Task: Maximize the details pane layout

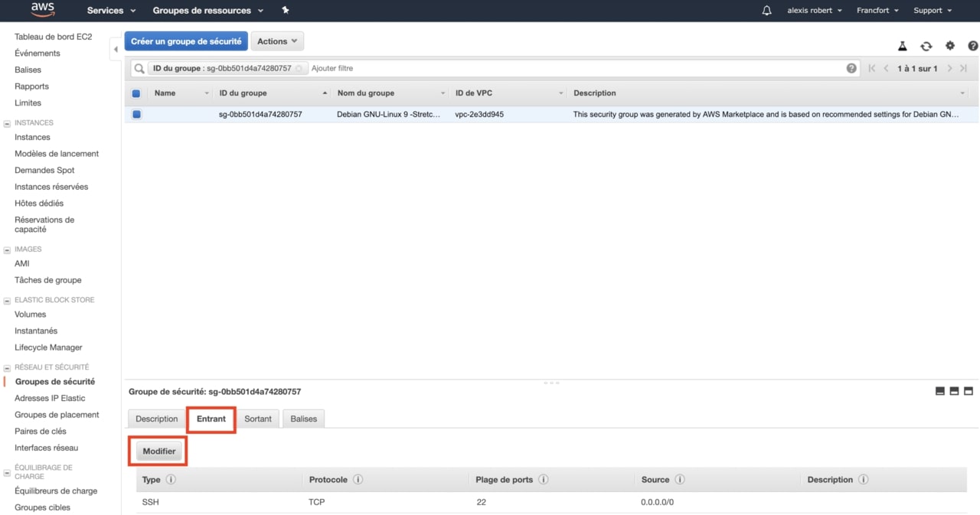Action: pos(969,391)
